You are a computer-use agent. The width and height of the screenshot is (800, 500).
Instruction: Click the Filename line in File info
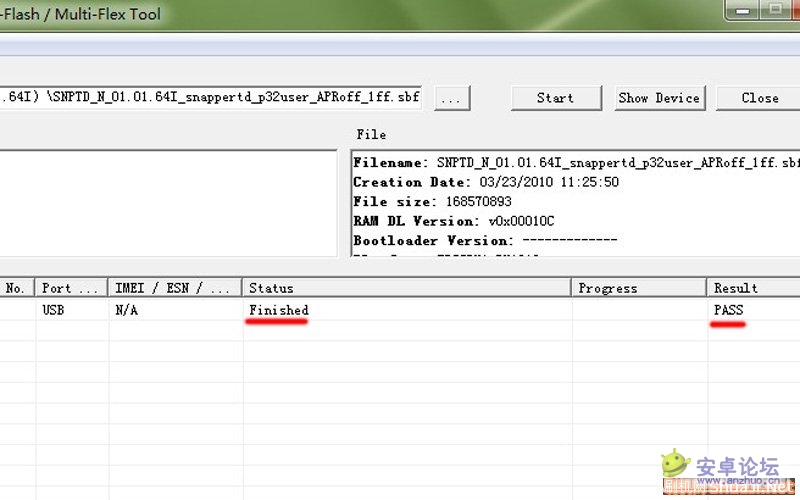pyautogui.click(x=576, y=163)
